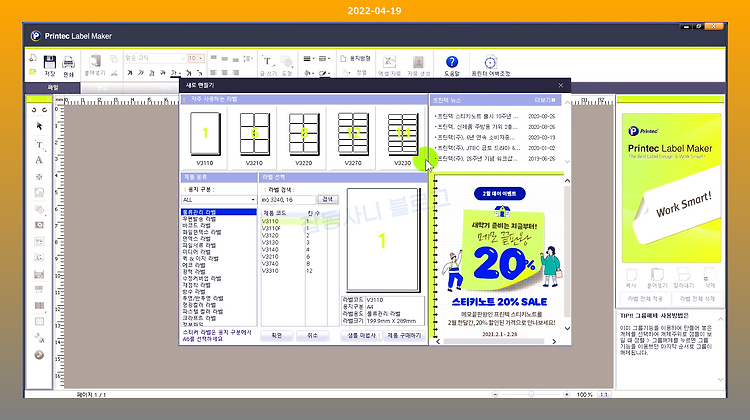Image resolution: width=750 pixels, height=420 pixels.
Task: Click the sample button left of 제품 구매하기
Action: pyautogui.click(x=362, y=336)
